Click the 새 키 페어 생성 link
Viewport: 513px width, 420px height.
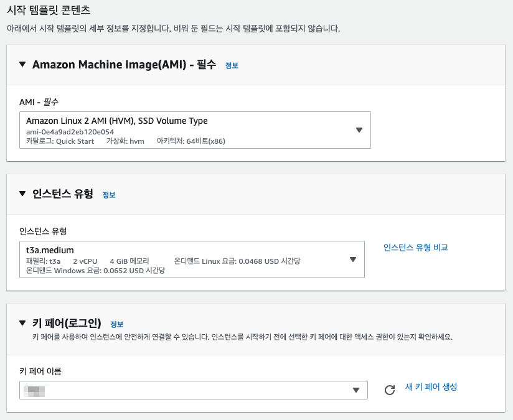(431, 387)
